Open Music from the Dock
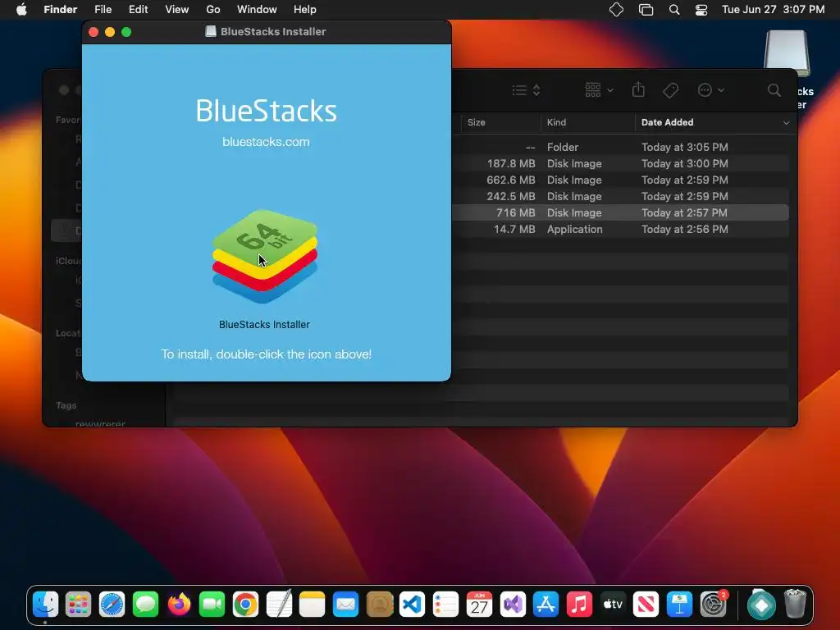Image resolution: width=840 pixels, height=630 pixels. (579, 605)
